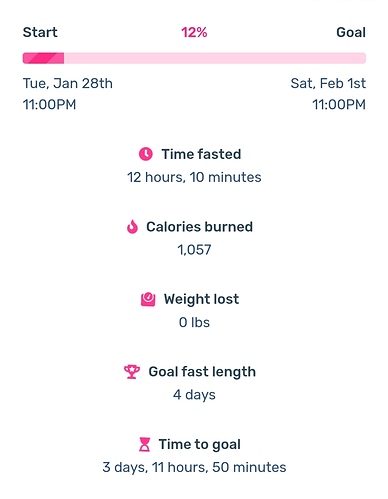Tap the Goal label
388x499 pixels.
click(351, 32)
